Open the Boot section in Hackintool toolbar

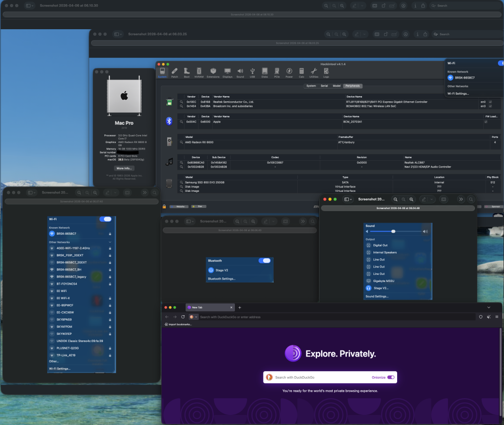click(x=187, y=73)
